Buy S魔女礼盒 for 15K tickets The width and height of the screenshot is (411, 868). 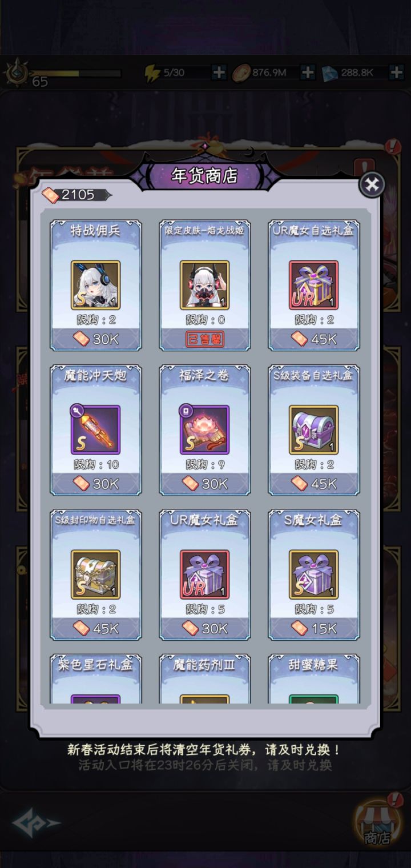[x=313, y=628]
